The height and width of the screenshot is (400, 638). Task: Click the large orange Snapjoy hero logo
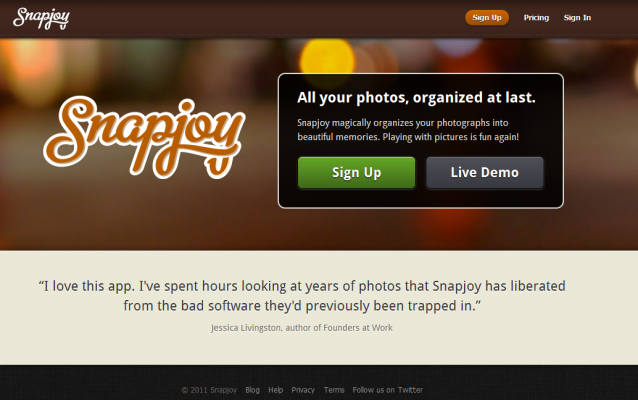click(x=144, y=138)
